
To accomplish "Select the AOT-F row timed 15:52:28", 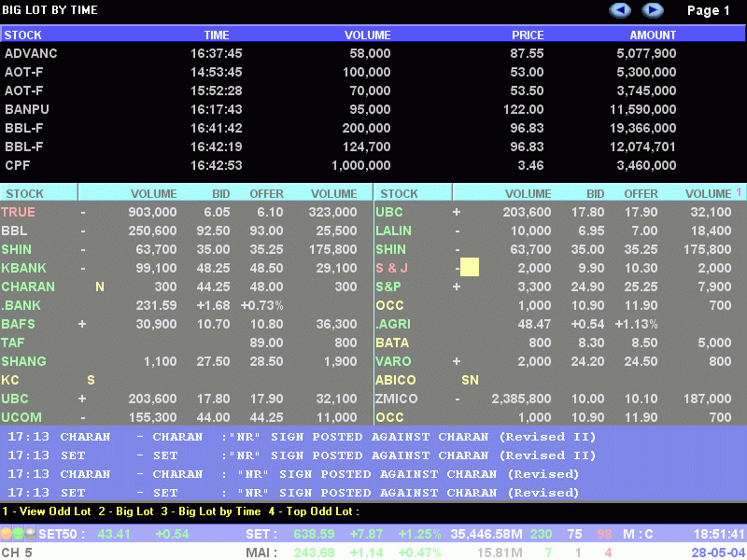I will click(x=373, y=91).
